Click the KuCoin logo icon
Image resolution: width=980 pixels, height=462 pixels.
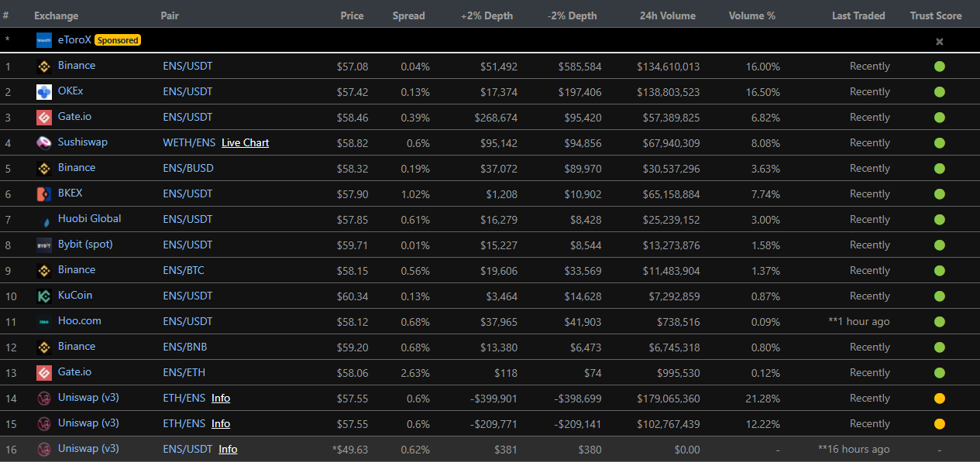click(x=44, y=296)
